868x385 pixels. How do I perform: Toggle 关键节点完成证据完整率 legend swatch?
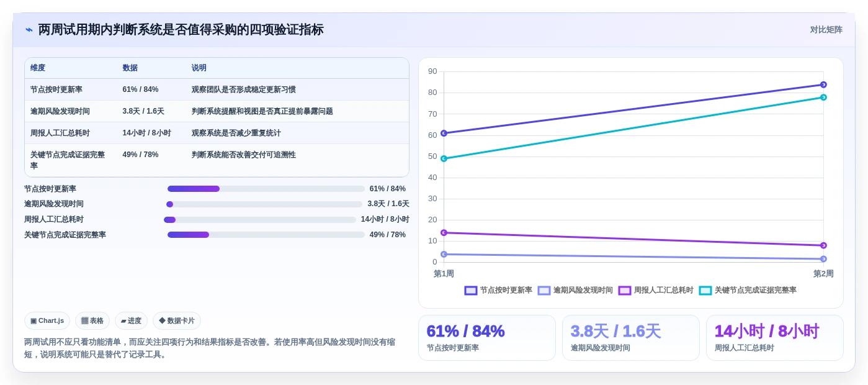point(705,291)
